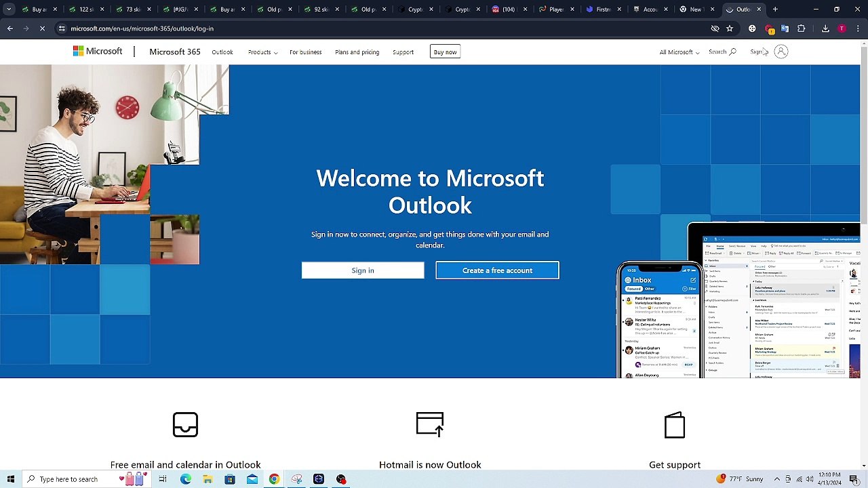Expand the Products dropdown menu
Screen dimensions: 868x488
tap(262, 52)
